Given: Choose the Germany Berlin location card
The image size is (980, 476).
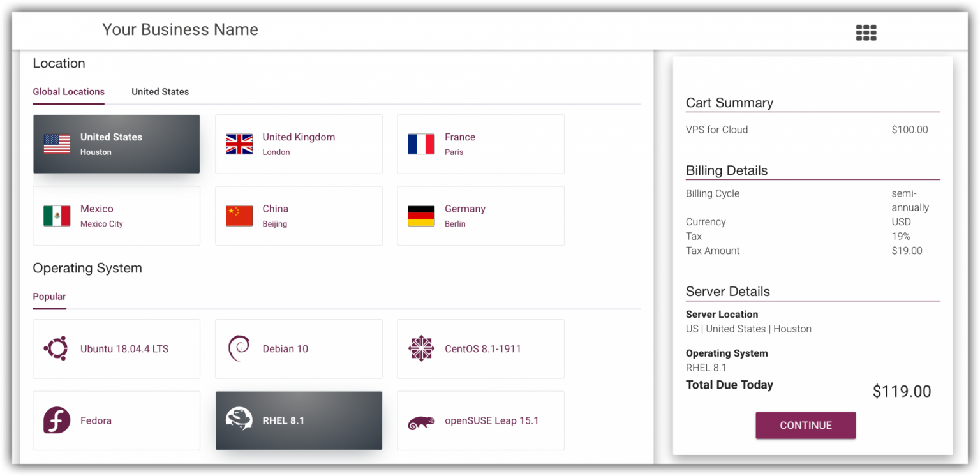Looking at the screenshot, I should (480, 216).
